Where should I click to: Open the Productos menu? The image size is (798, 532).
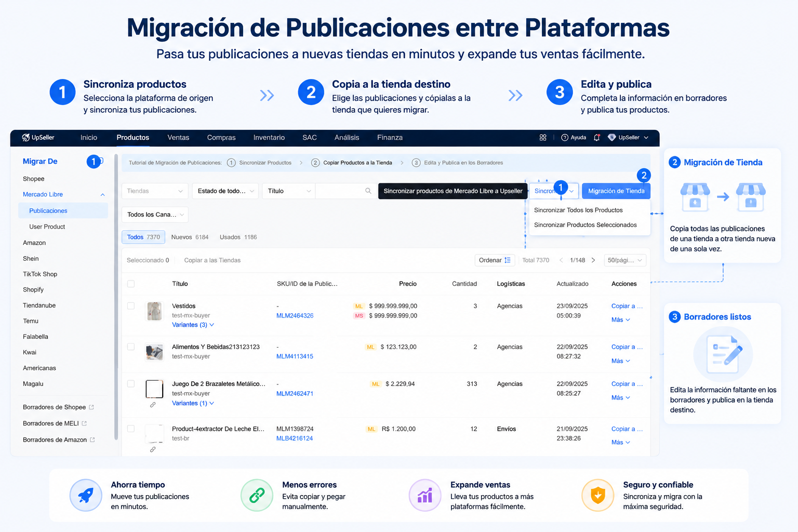[132, 138]
